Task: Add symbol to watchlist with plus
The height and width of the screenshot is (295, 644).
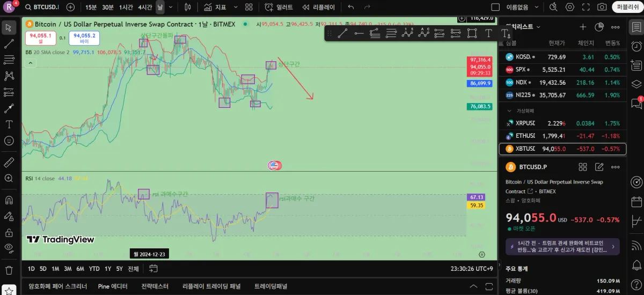Action: 583,27
